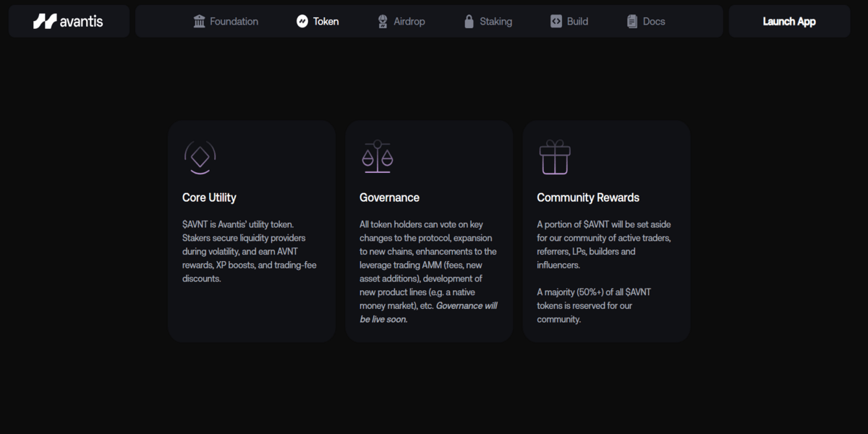Navigate to the Build page
868x434 pixels.
click(x=577, y=21)
